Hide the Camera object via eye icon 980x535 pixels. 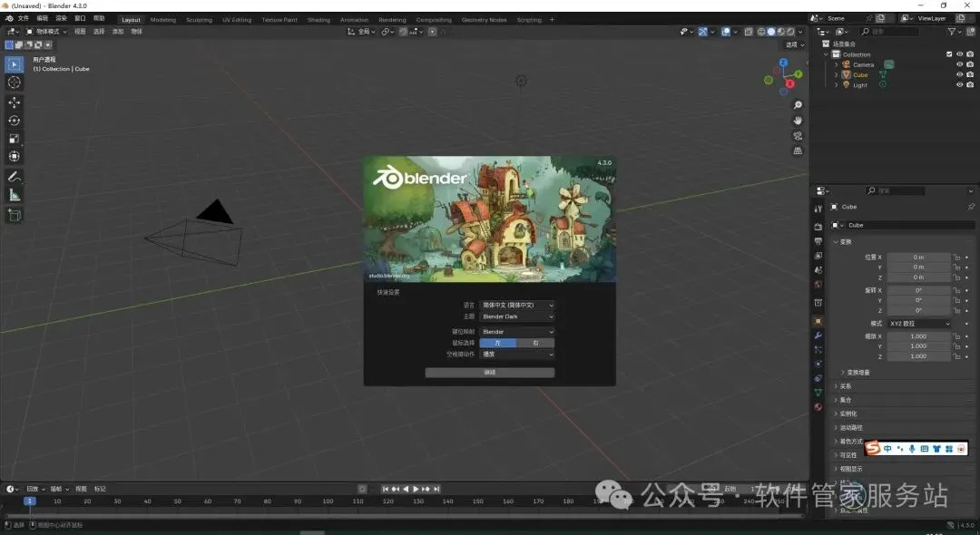[x=959, y=64]
